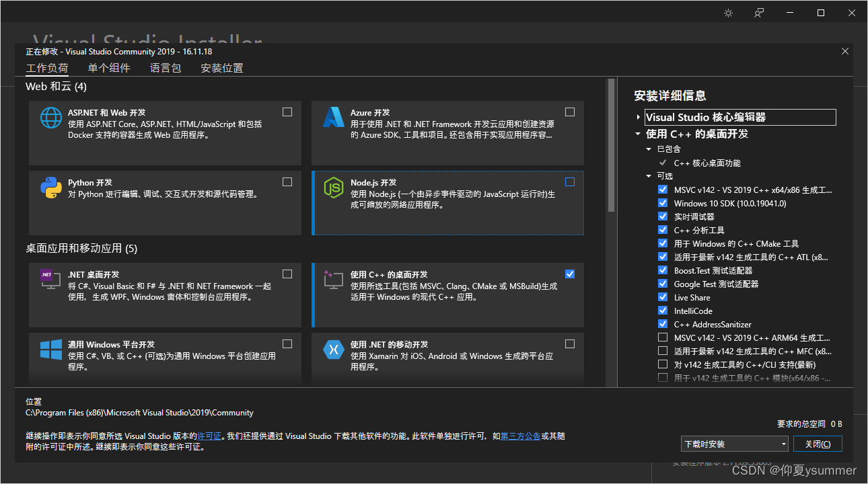The image size is (868, 484).
Task: Open the 许可证 link
Action: 209,436
